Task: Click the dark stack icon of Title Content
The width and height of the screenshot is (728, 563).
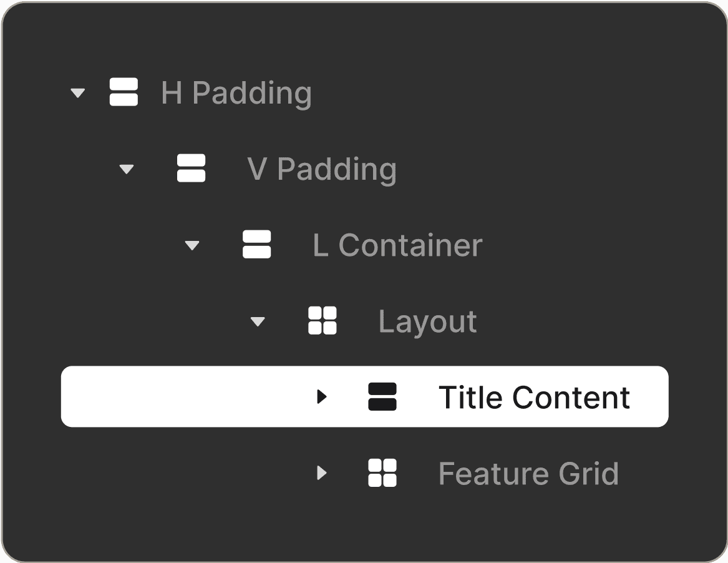Action: [x=382, y=397]
